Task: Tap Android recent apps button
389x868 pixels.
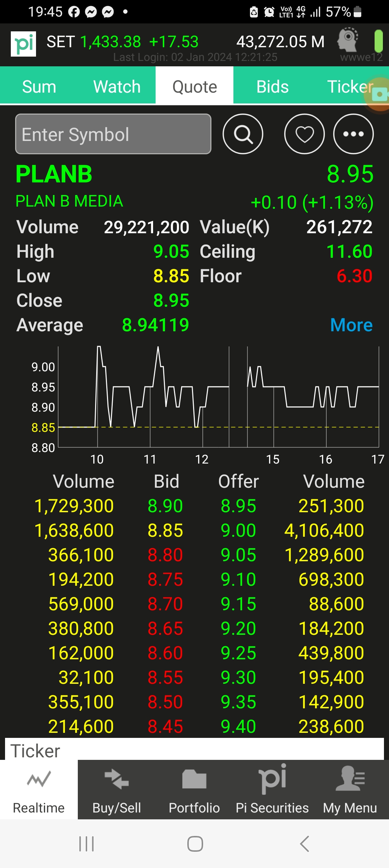Action: [x=86, y=844]
